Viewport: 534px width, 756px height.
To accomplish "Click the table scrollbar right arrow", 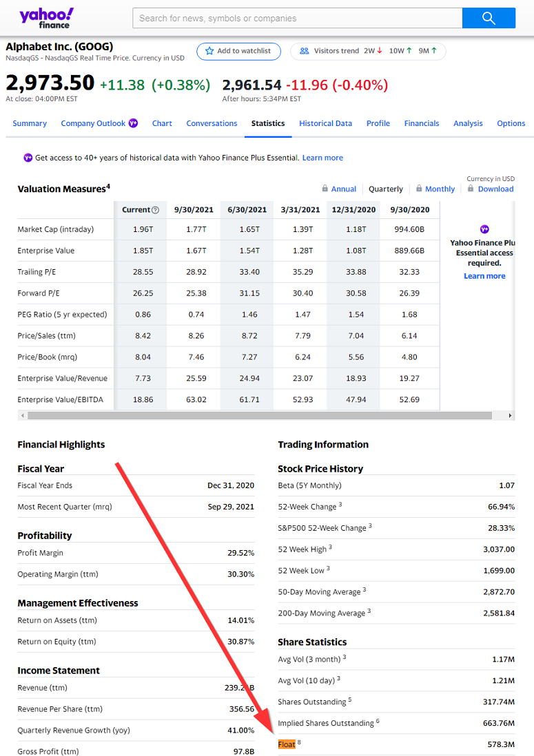I will (x=510, y=416).
